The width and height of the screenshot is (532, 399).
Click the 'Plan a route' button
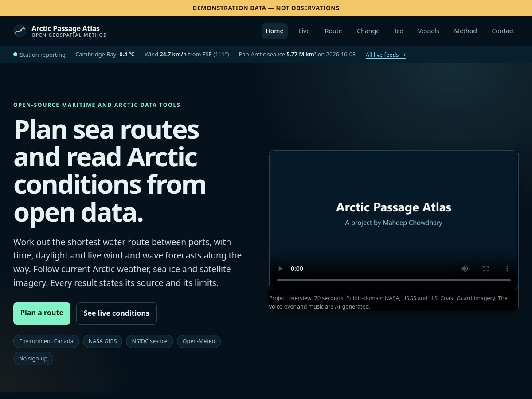tap(42, 313)
